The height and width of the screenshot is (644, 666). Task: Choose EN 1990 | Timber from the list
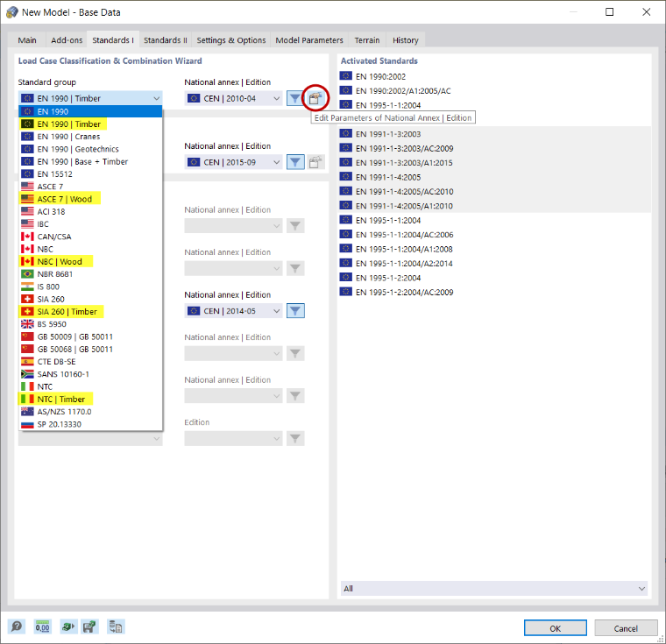tap(90, 124)
